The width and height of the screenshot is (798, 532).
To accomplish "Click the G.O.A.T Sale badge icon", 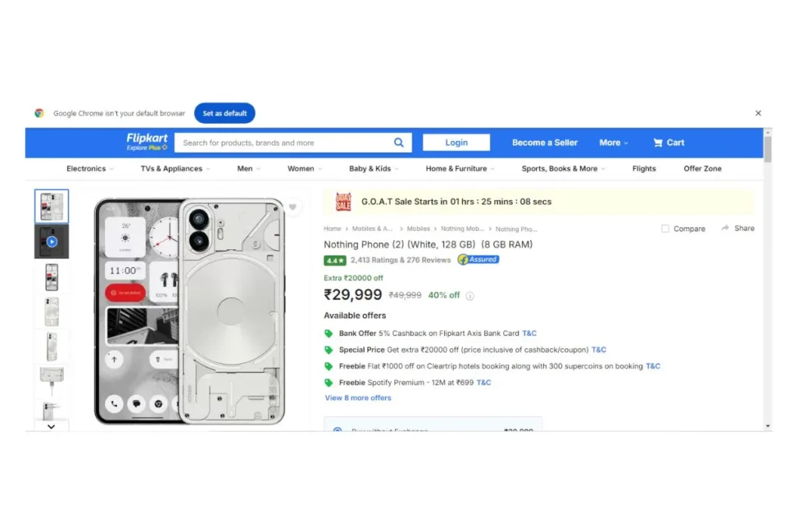I will pyautogui.click(x=344, y=202).
